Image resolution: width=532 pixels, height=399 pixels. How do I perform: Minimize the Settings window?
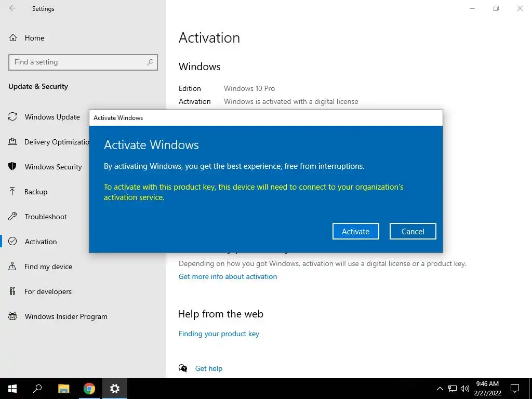coord(472,8)
